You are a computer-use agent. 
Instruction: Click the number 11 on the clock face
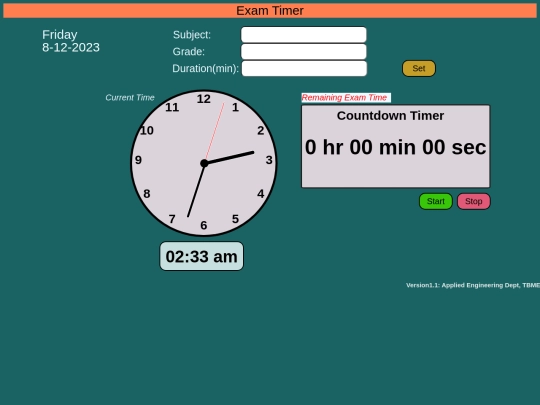pyautogui.click(x=172, y=107)
